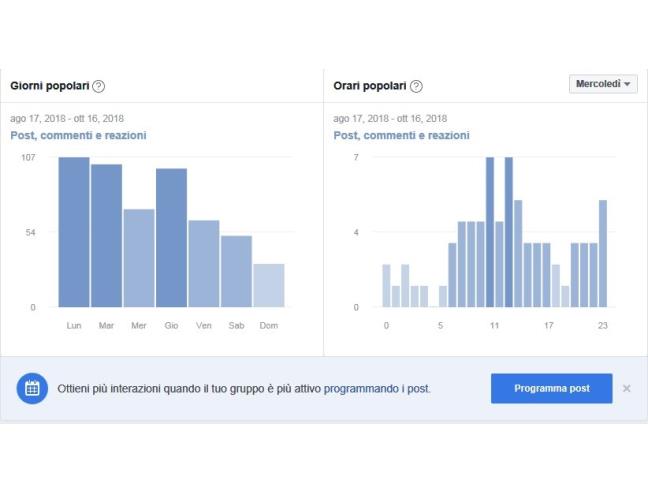Open the Mercoledì day dropdown

click(604, 84)
